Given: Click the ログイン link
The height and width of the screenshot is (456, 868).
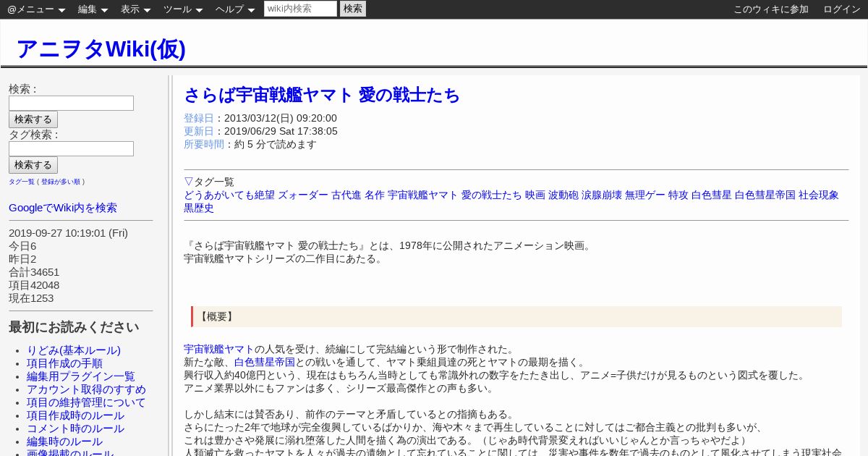Looking at the screenshot, I should click(x=842, y=9).
